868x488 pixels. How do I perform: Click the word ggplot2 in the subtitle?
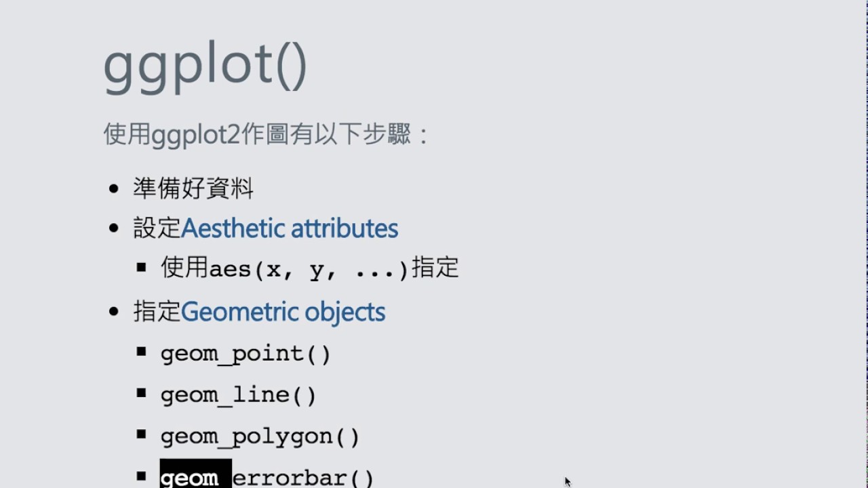pyautogui.click(x=196, y=135)
